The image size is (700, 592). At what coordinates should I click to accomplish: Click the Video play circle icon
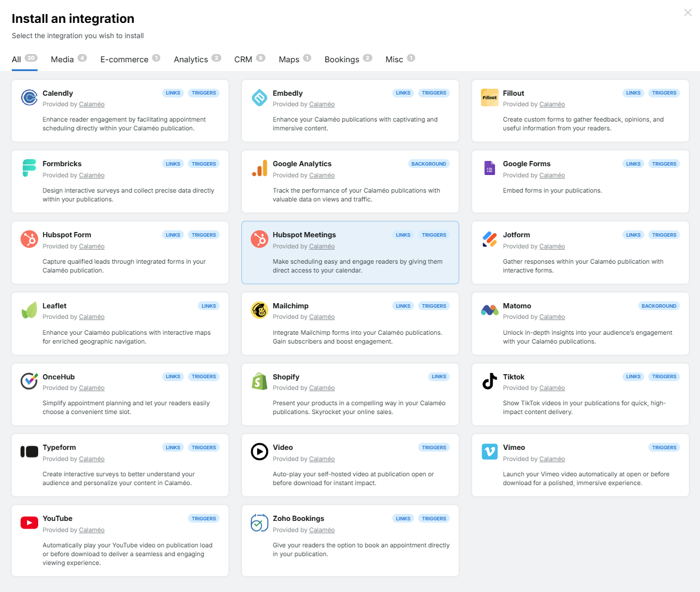click(x=260, y=452)
